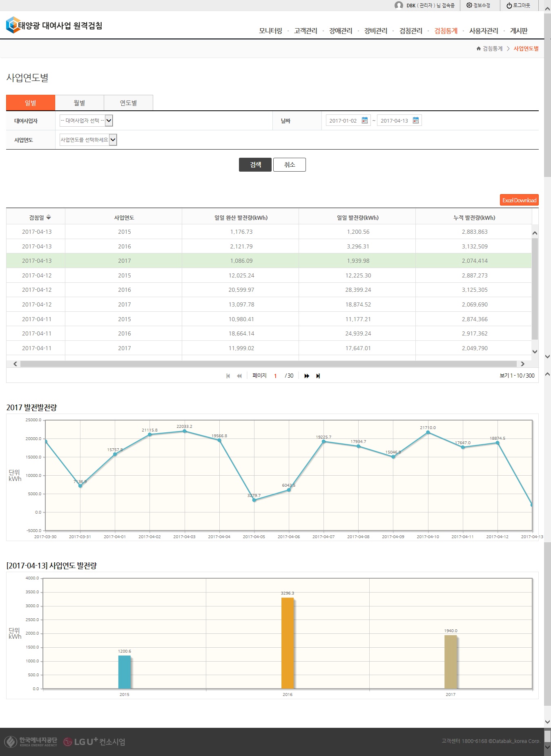Click the 2015 blue bar in chart
This screenshot has height=756, width=551.
pos(125,672)
